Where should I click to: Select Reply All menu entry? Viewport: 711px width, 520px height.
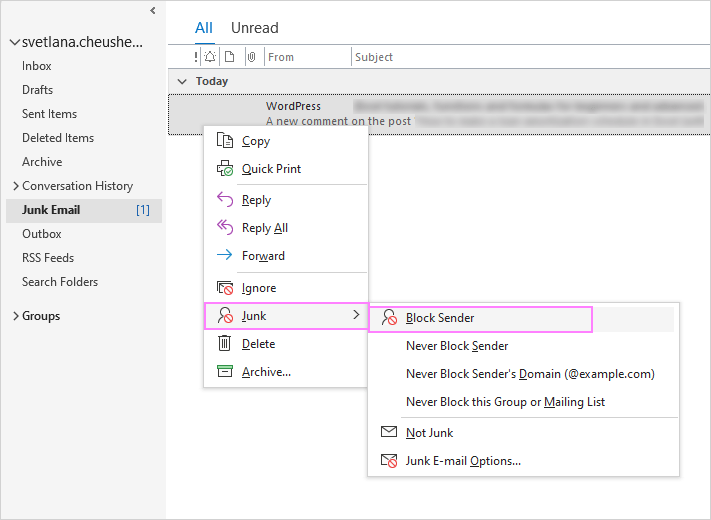coord(286,227)
